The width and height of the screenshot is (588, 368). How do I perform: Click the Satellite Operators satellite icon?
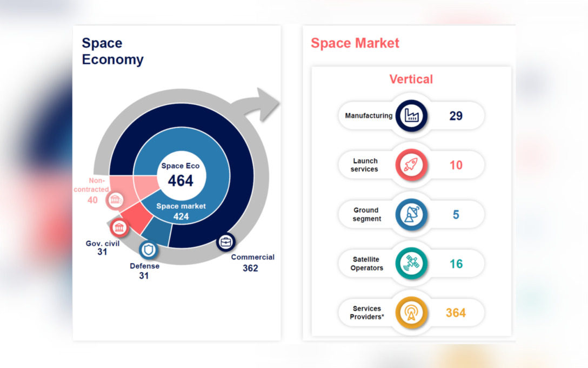point(411,264)
